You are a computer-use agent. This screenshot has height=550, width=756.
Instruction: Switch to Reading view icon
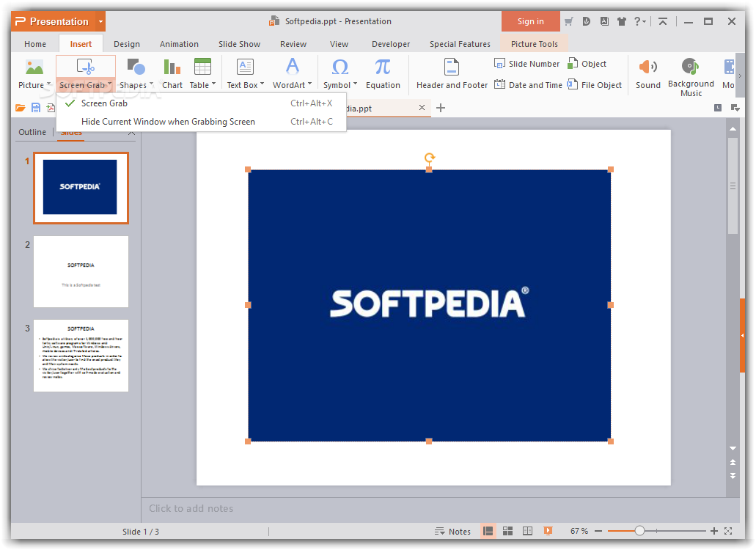[527, 531]
